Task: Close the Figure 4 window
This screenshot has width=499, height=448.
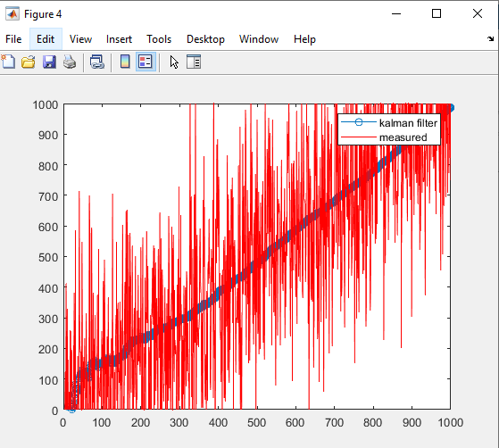Action: coord(478,13)
